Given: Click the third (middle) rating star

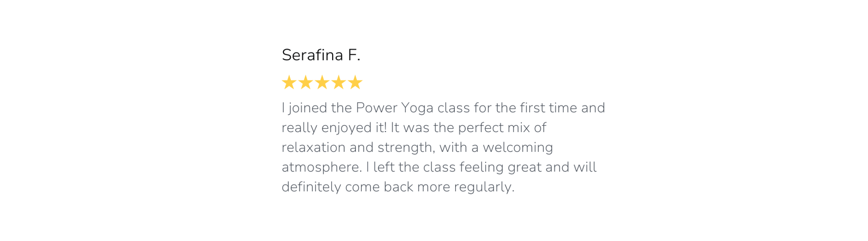Looking at the screenshot, I should coord(322,82).
